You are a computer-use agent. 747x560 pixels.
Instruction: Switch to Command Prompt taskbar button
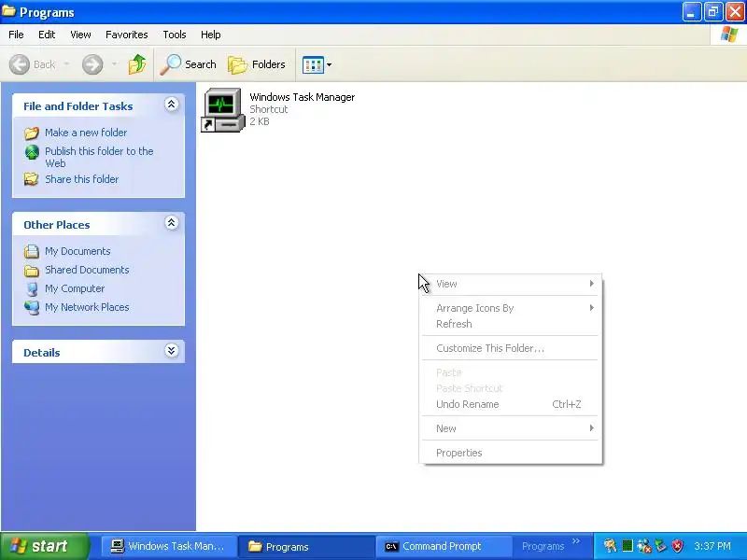pos(444,547)
